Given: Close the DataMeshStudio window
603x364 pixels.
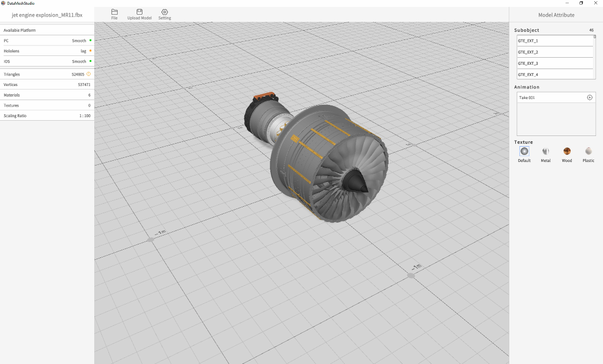Looking at the screenshot, I should click(x=595, y=3).
